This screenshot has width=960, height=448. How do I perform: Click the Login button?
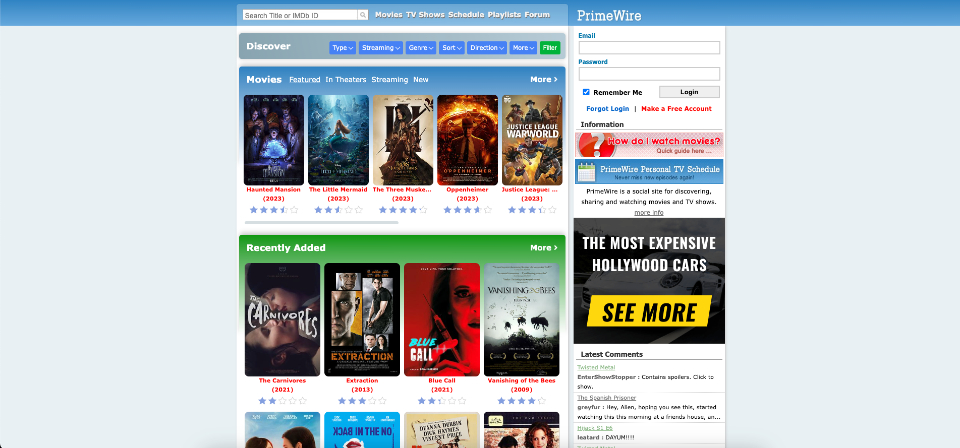(689, 92)
